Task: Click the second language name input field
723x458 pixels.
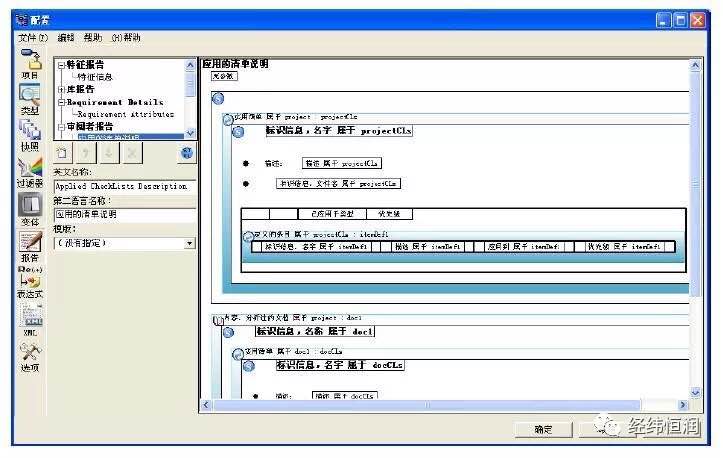Action: 125,214
